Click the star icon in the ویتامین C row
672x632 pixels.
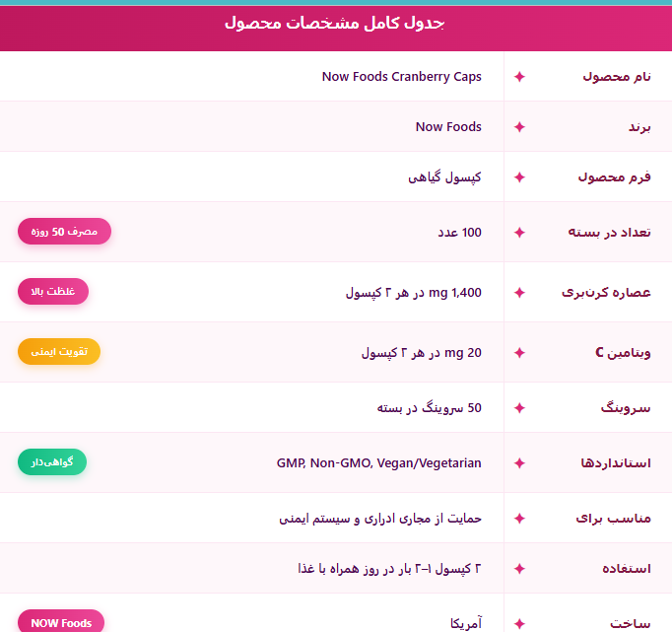click(519, 352)
